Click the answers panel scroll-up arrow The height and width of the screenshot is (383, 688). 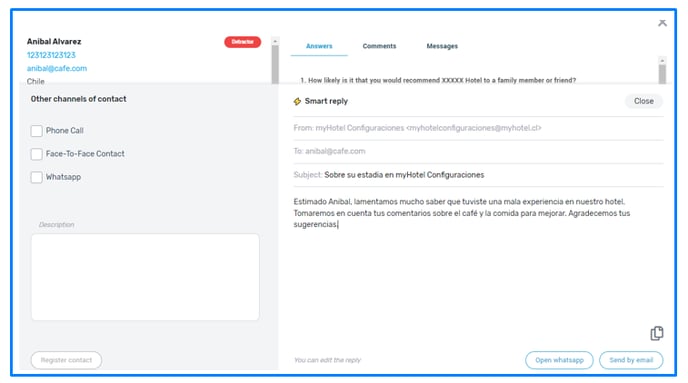tap(662, 61)
